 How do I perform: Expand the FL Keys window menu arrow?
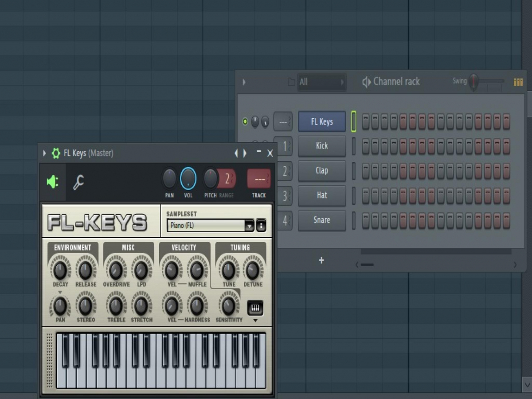point(44,153)
